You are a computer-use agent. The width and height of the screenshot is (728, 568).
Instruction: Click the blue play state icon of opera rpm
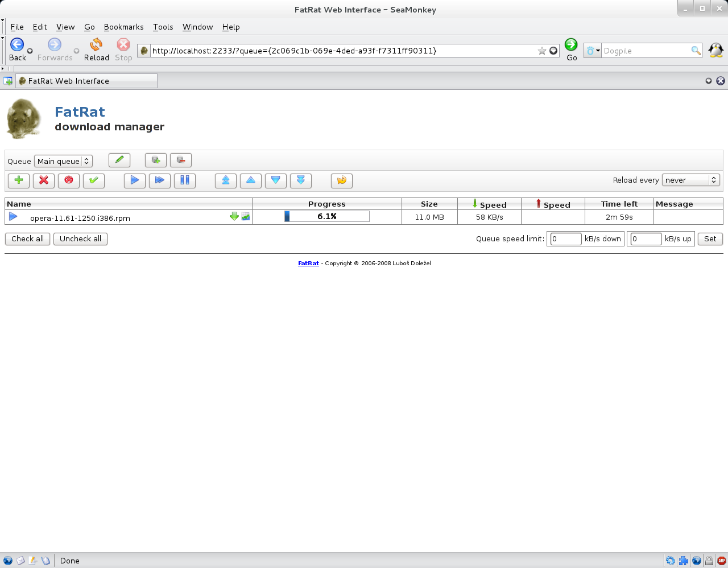[13, 216]
